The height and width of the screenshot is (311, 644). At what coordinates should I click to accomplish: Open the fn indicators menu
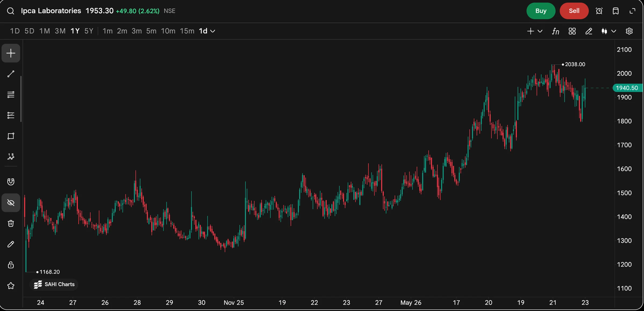[556, 31]
